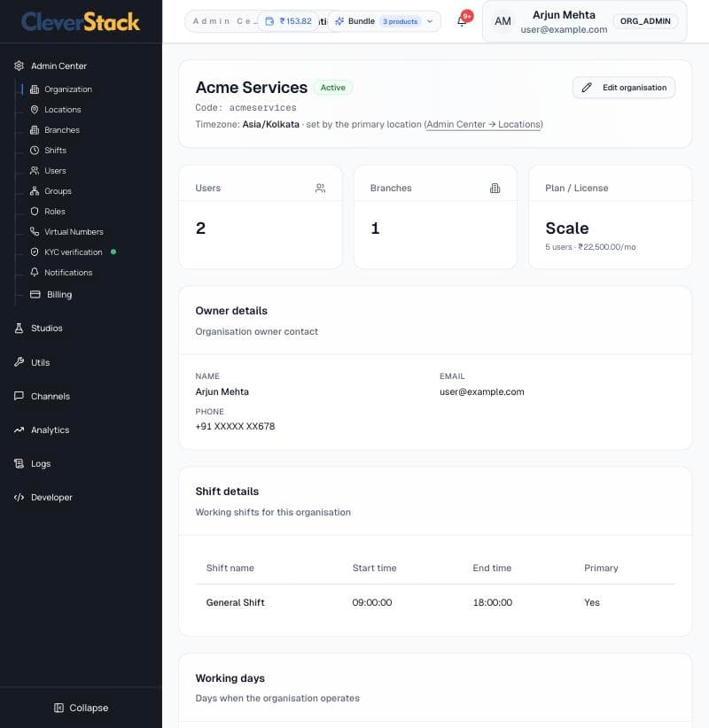Click the General Shift row name
Viewport: 709px width, 728px height.
coord(235,602)
